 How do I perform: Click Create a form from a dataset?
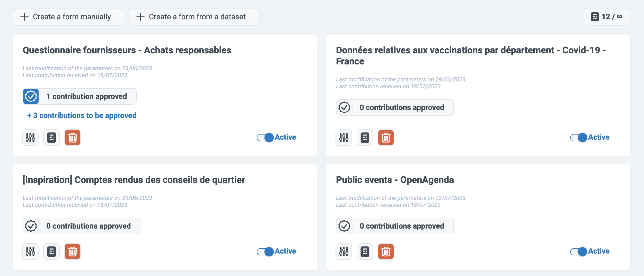(194, 17)
